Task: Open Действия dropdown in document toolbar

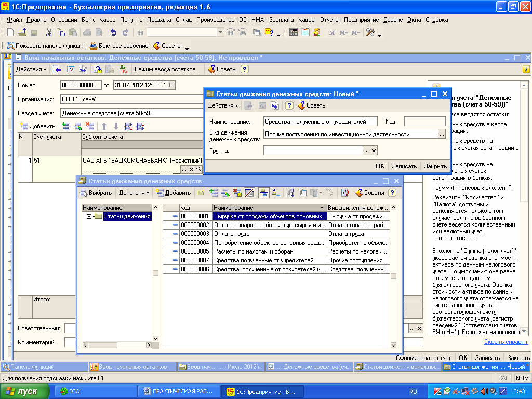Action: (31, 69)
